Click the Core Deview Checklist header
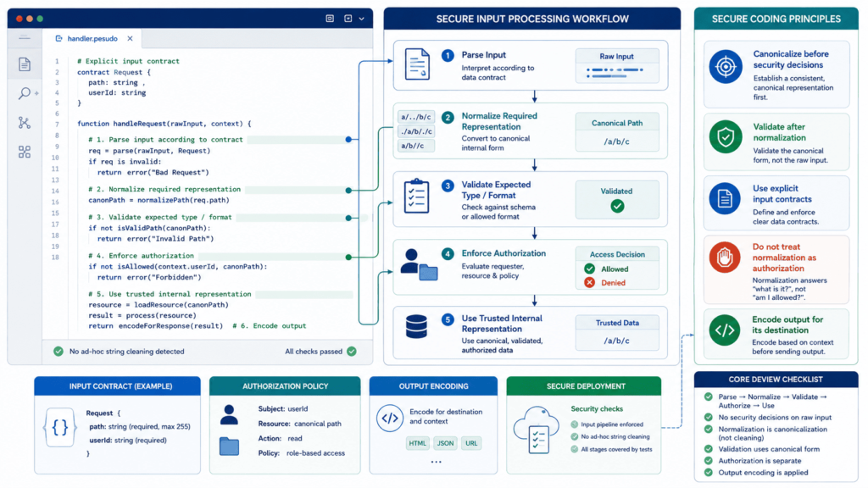The image size is (868, 488). 776,380
